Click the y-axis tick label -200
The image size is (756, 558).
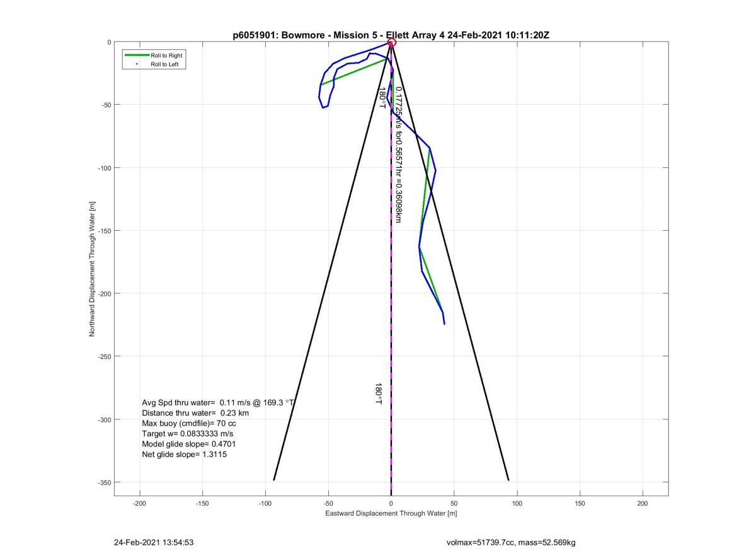[103, 294]
